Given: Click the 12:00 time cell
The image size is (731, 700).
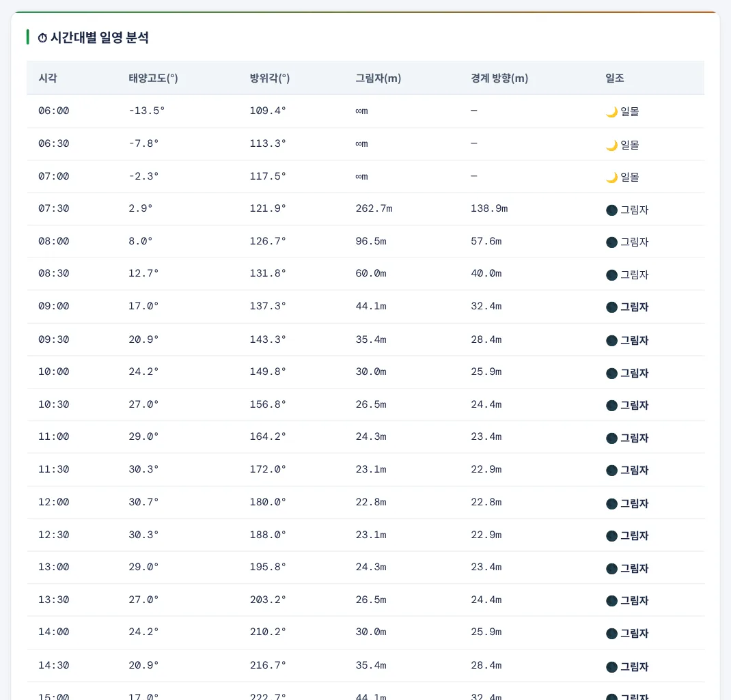Looking at the screenshot, I should coord(53,502).
